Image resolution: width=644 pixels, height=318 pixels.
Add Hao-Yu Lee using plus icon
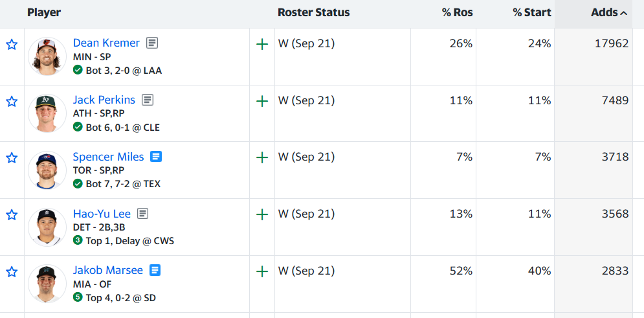click(x=262, y=214)
